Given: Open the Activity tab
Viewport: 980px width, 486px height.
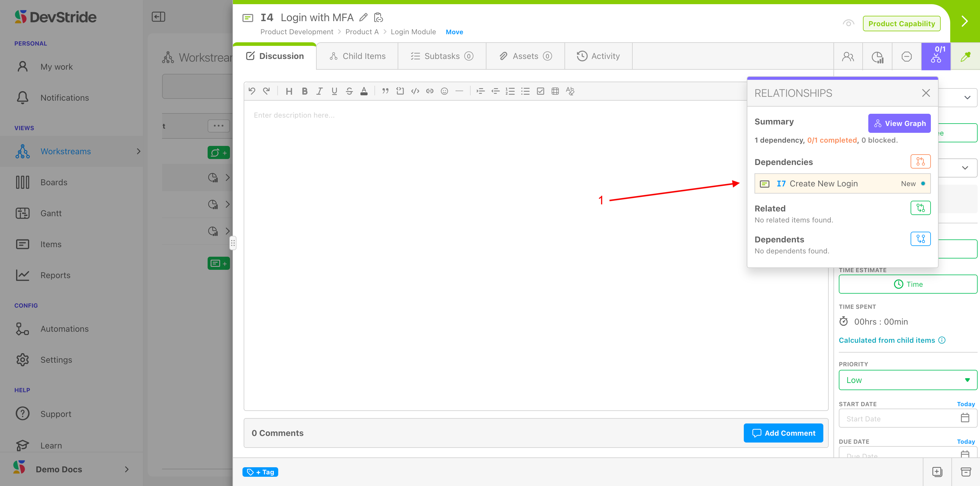Looking at the screenshot, I should [x=598, y=56].
